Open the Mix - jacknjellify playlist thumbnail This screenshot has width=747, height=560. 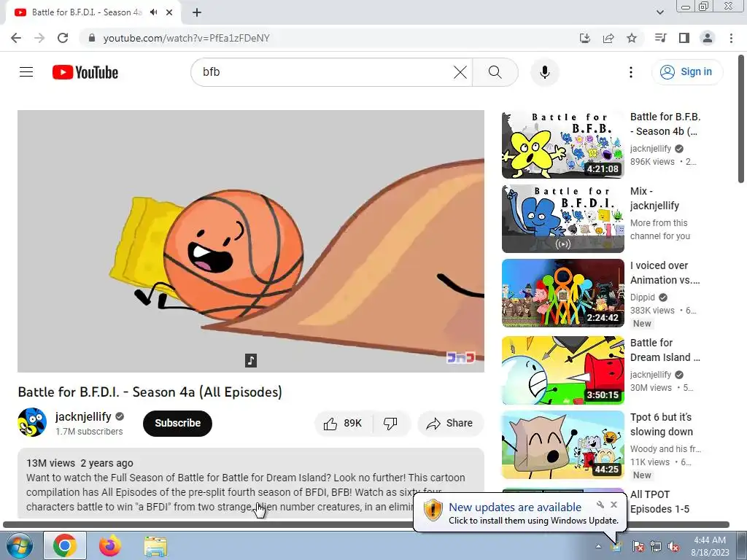click(x=562, y=219)
